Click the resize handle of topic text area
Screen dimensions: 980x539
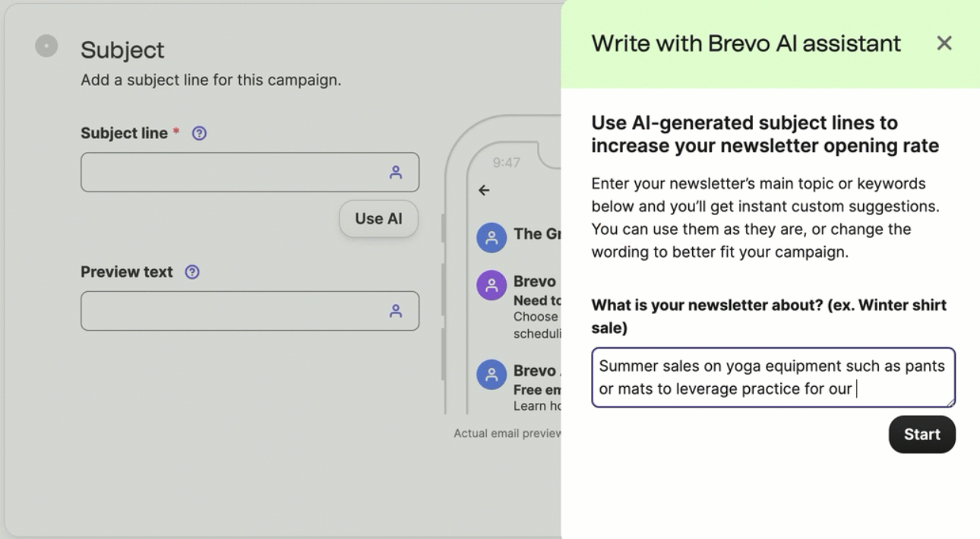950,403
